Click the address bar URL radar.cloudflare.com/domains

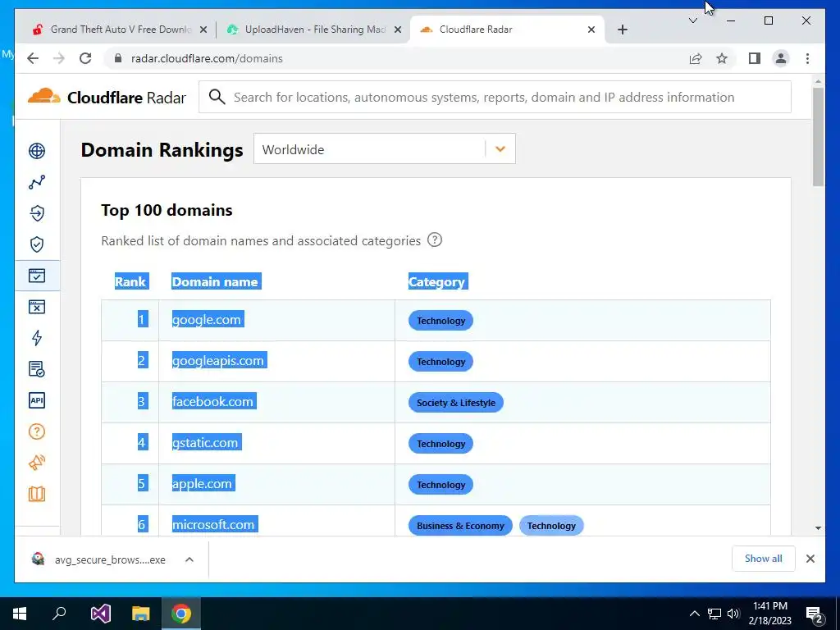pos(207,58)
